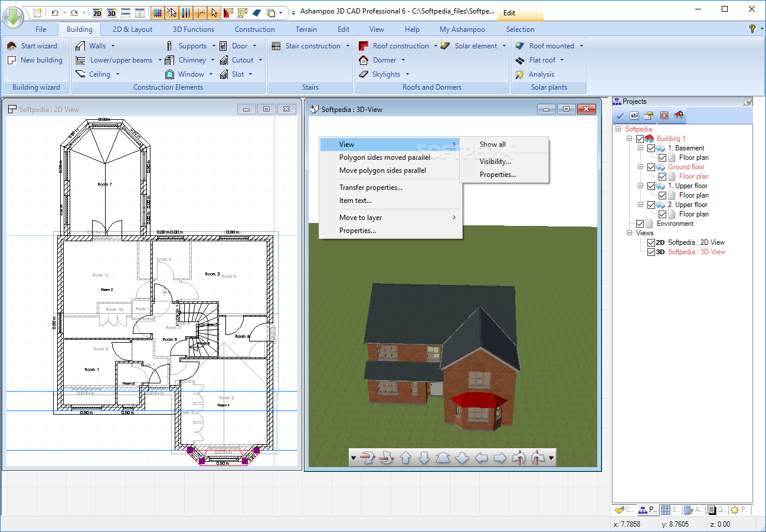Open the Solar element dropdown arrow
766x532 pixels.
(x=504, y=45)
